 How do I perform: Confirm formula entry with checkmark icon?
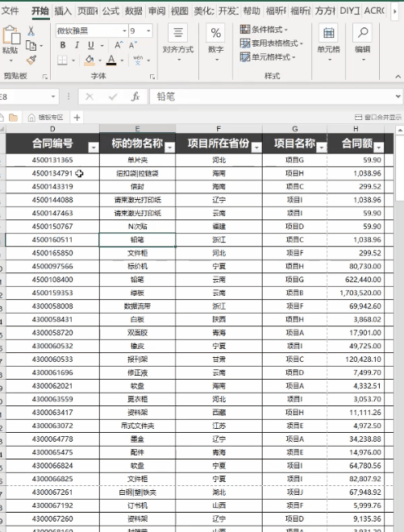[113, 97]
